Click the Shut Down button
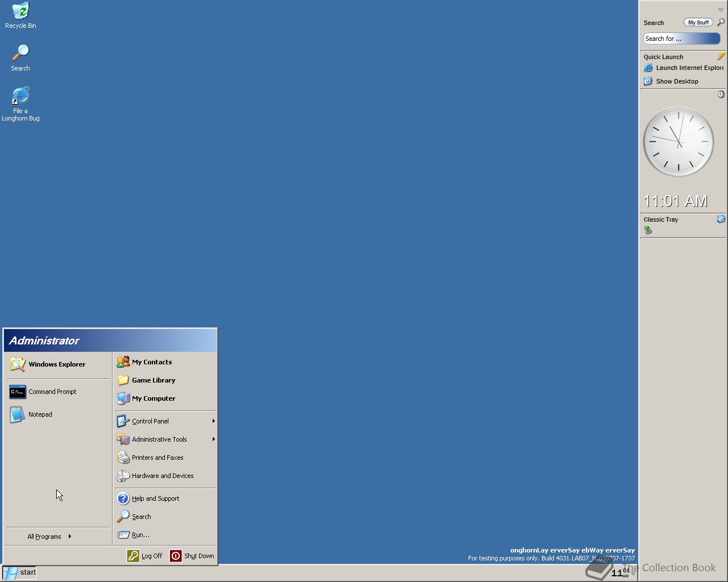The image size is (728, 582). click(192, 556)
